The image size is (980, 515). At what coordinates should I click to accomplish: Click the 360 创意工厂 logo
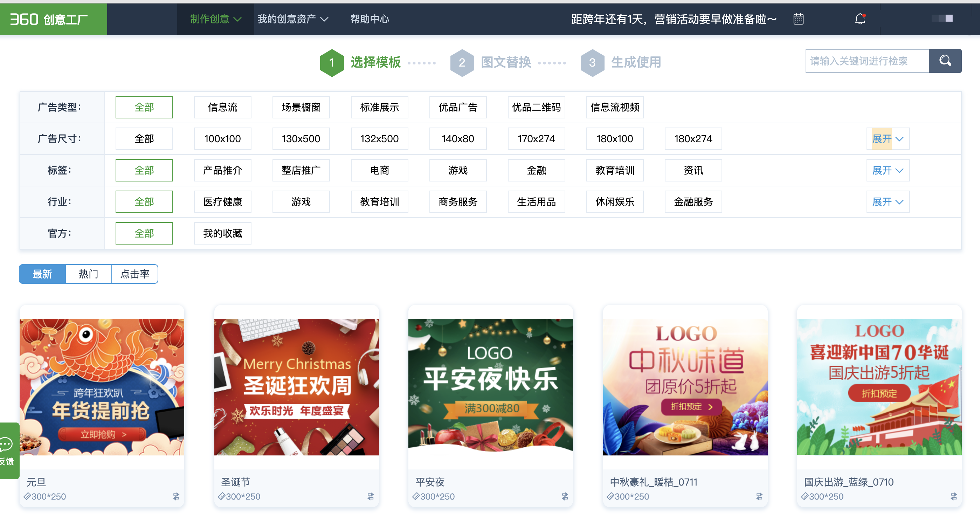53,19
